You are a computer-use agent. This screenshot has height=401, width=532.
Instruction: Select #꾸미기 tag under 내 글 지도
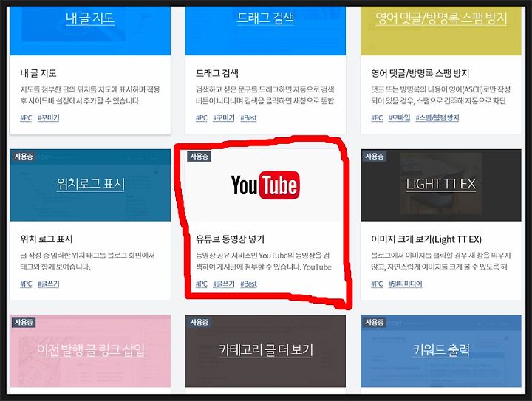49,118
